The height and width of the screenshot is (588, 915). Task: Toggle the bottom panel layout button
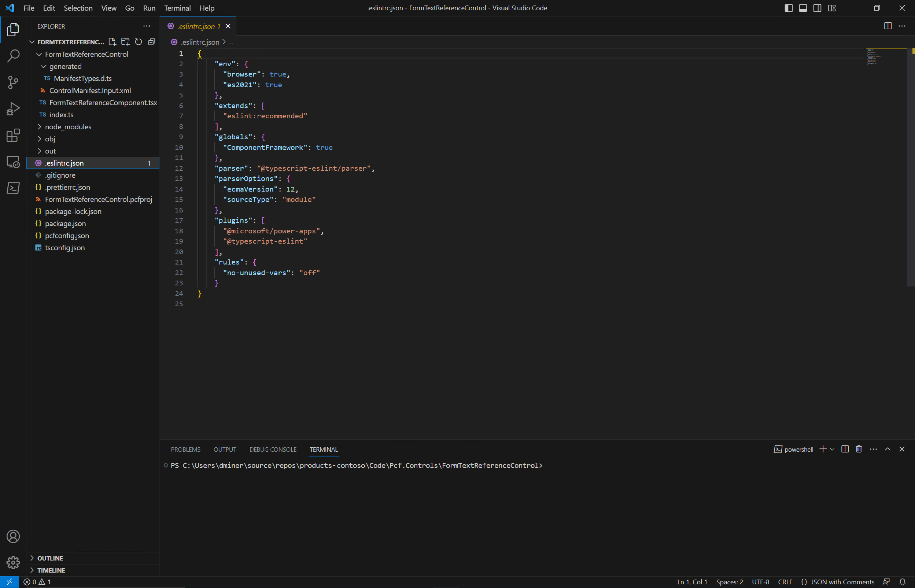tap(803, 8)
